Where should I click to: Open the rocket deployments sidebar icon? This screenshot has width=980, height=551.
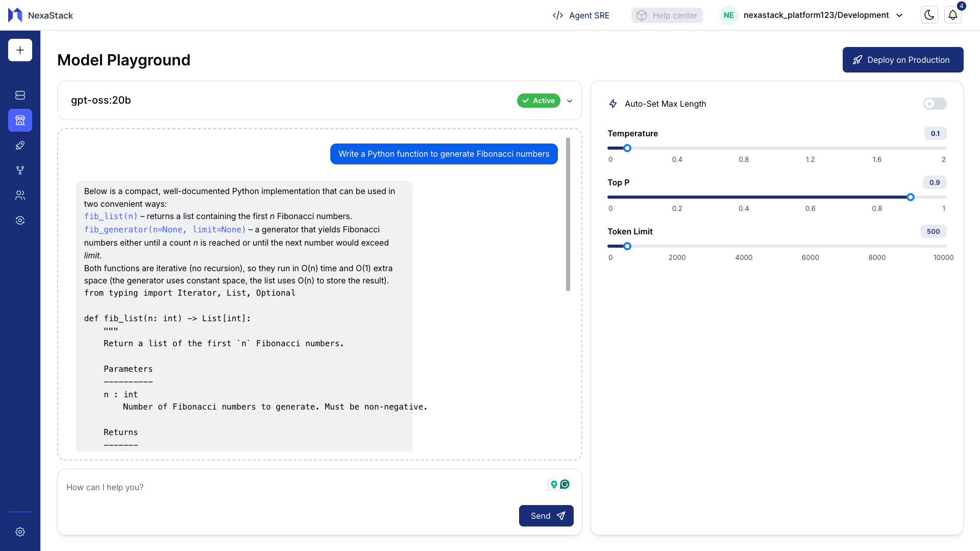tap(20, 146)
